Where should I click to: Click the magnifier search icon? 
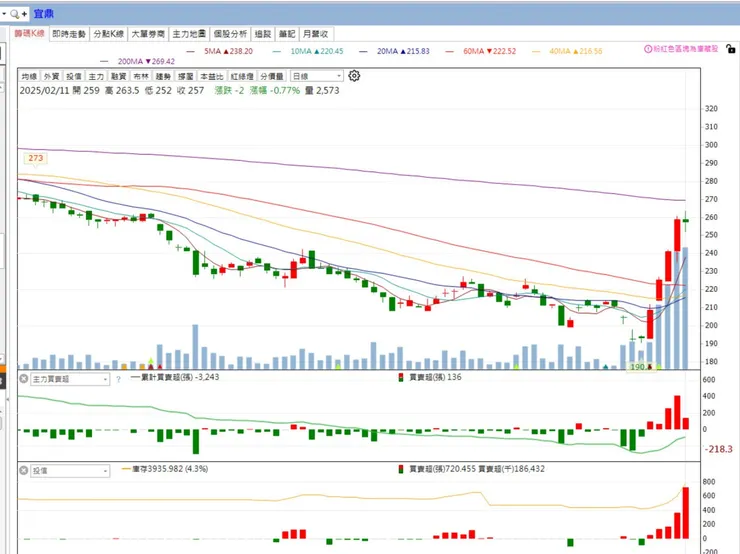pyautogui.click(x=15, y=14)
